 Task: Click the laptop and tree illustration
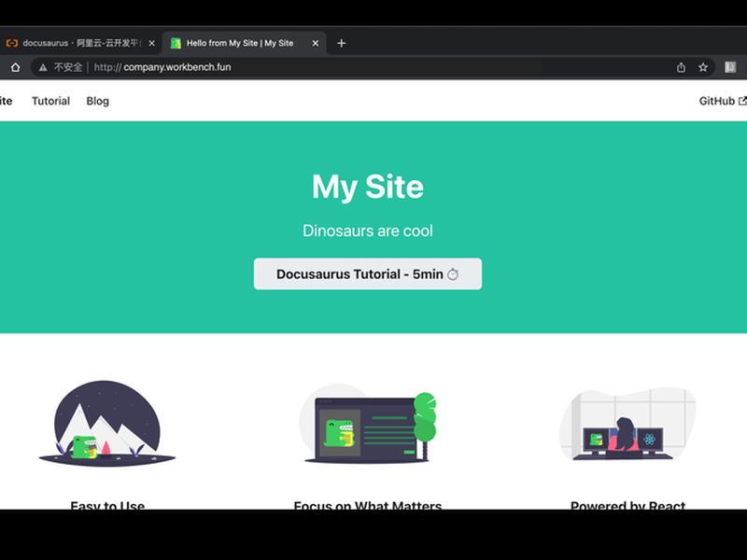click(x=368, y=424)
